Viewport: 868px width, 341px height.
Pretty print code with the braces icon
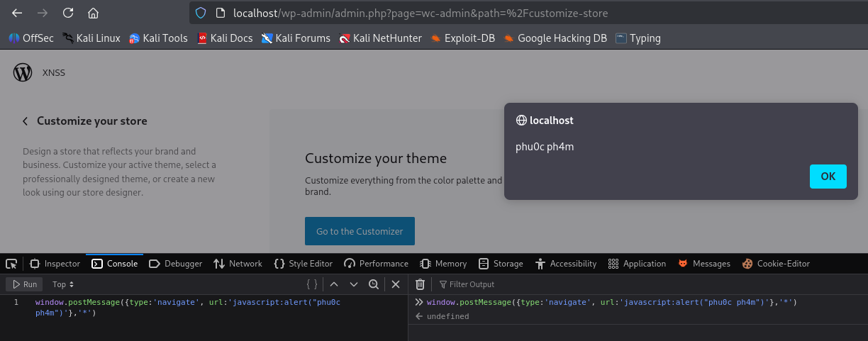click(312, 284)
